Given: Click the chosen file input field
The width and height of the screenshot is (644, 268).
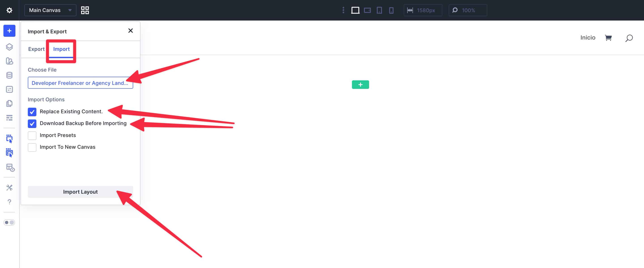Looking at the screenshot, I should [80, 83].
